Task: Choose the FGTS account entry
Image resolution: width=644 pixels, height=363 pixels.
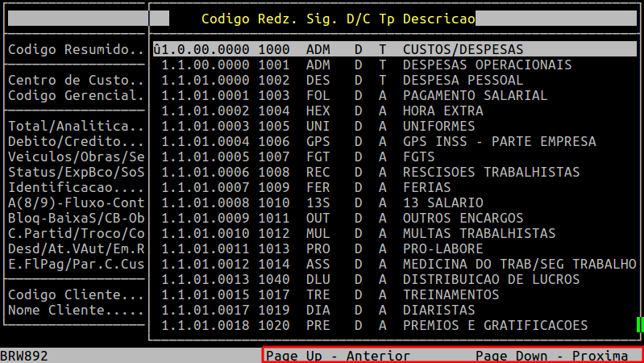Action: [393, 156]
